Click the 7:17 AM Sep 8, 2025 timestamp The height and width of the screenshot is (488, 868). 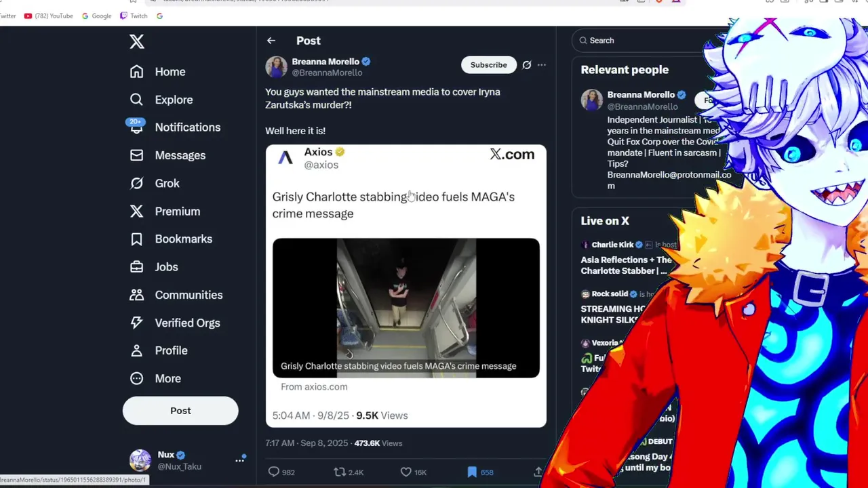(x=307, y=443)
